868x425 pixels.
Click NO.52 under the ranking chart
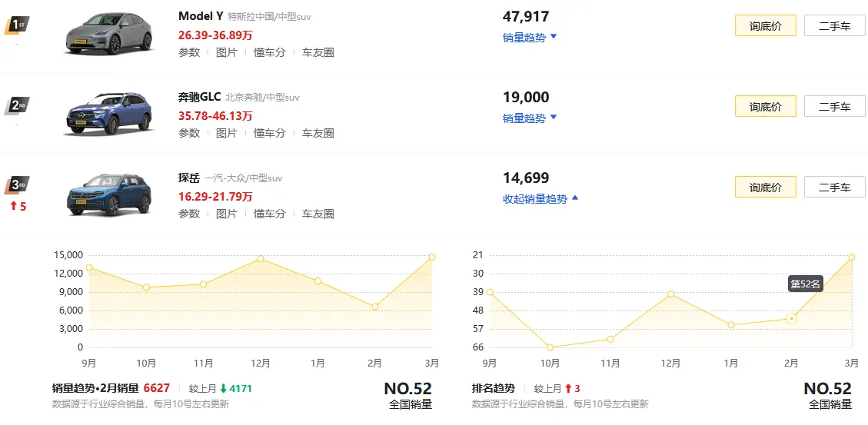pyautogui.click(x=827, y=388)
